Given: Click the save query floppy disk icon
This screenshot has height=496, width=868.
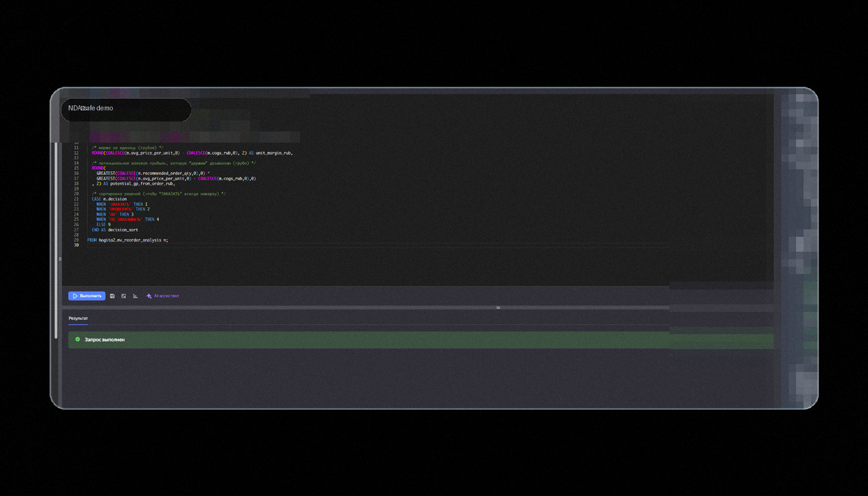Looking at the screenshot, I should [112, 296].
